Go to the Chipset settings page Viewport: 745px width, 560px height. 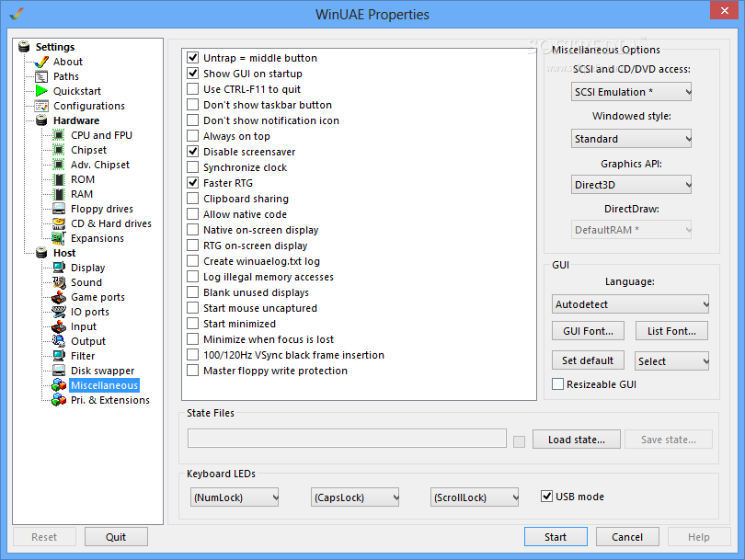tap(89, 150)
